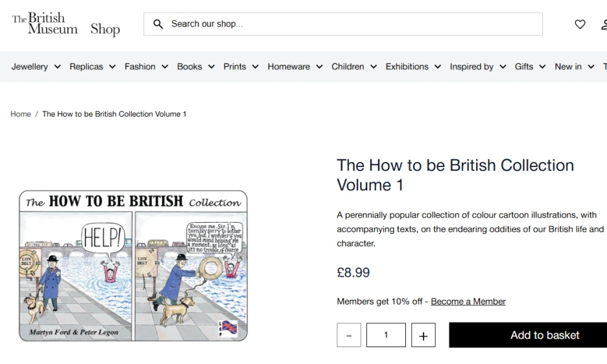Click the account profile icon
This screenshot has width=607, height=364.
tap(603, 24)
